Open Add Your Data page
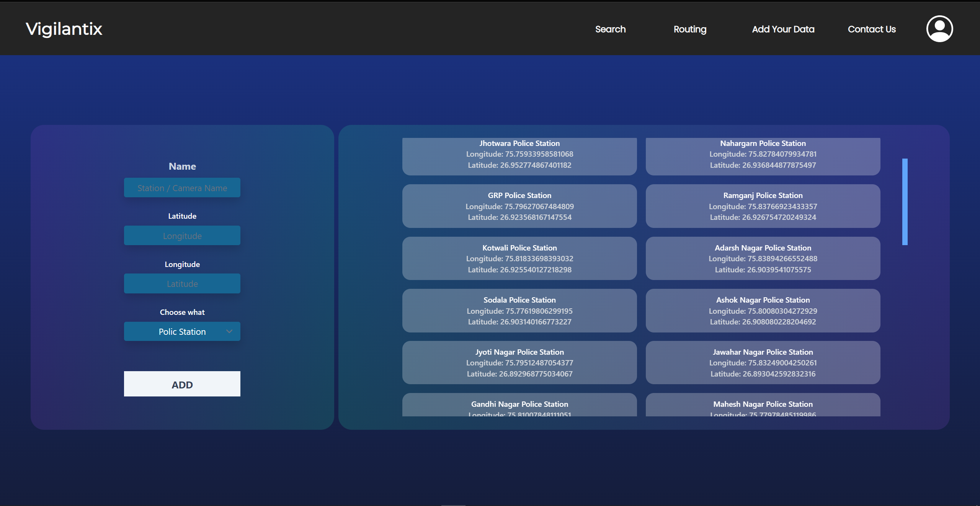Viewport: 980px width, 506px height. [x=783, y=29]
